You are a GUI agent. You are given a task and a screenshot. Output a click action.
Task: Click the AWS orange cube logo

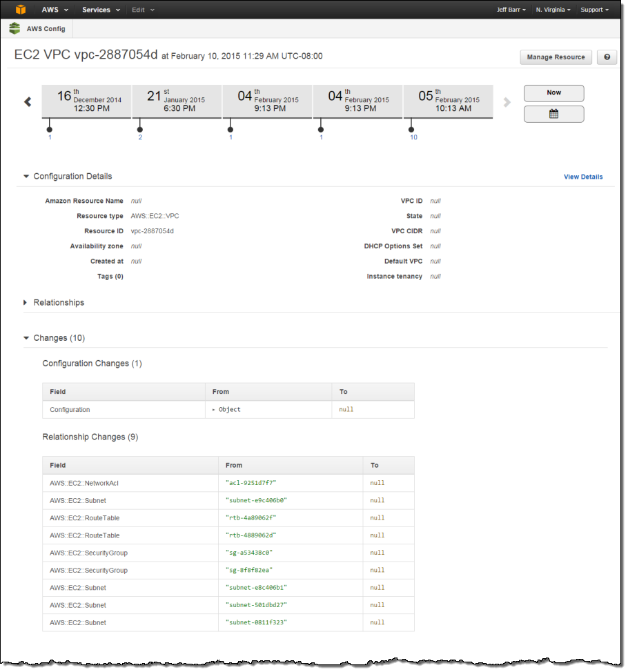point(21,10)
